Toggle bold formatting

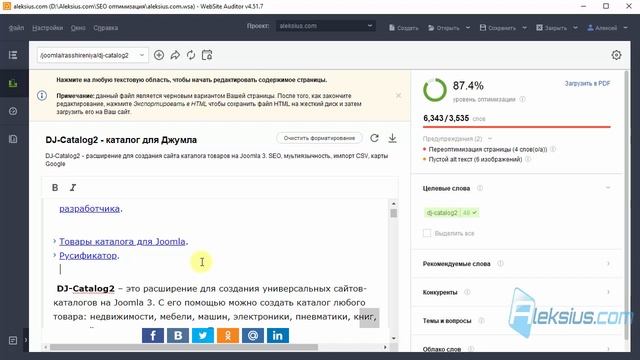point(55,187)
